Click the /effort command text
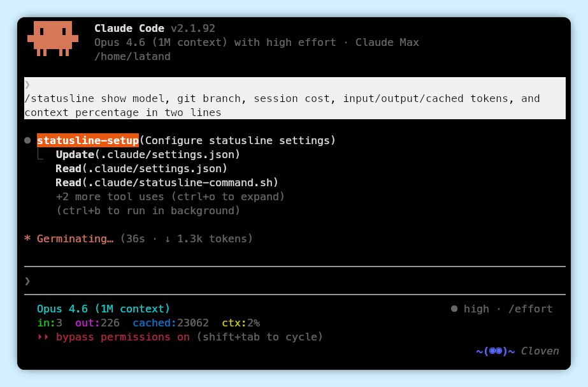 click(x=530, y=309)
